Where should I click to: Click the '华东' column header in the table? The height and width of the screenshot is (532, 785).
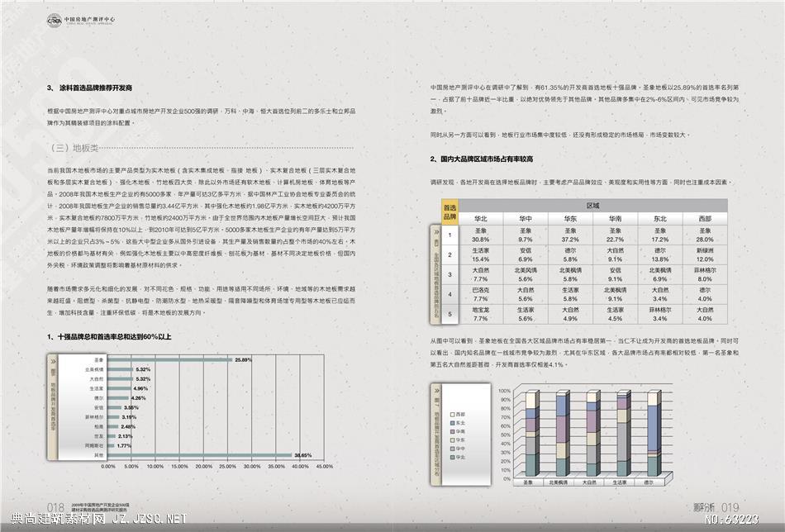570,219
